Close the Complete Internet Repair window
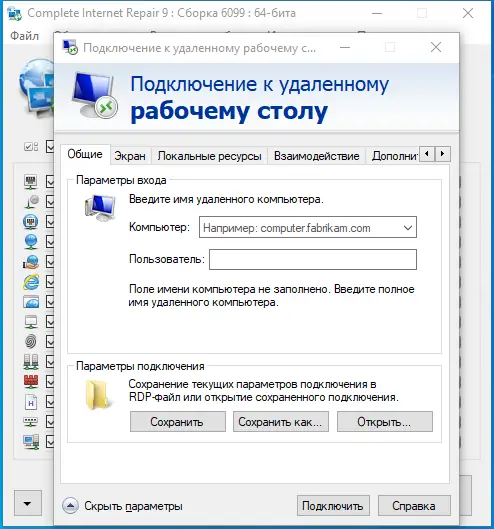The height and width of the screenshot is (529, 494). coord(468,13)
